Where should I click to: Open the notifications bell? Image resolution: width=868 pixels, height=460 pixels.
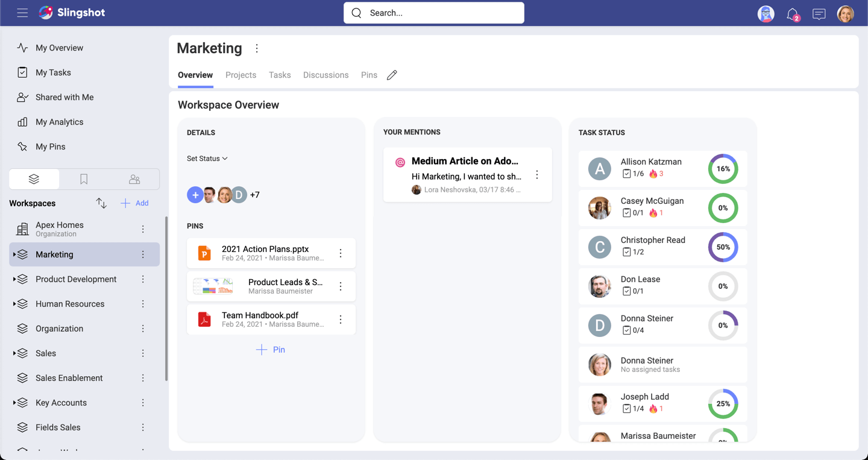coord(792,14)
